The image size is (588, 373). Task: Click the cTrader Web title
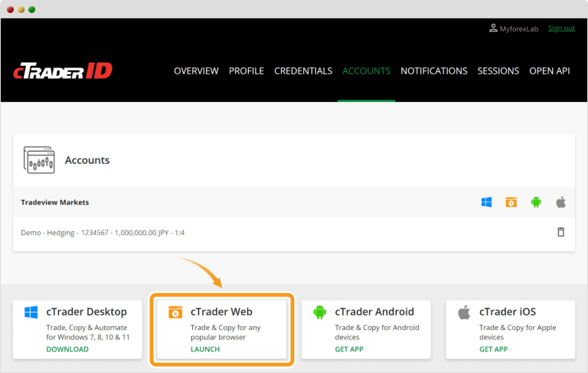[221, 312]
